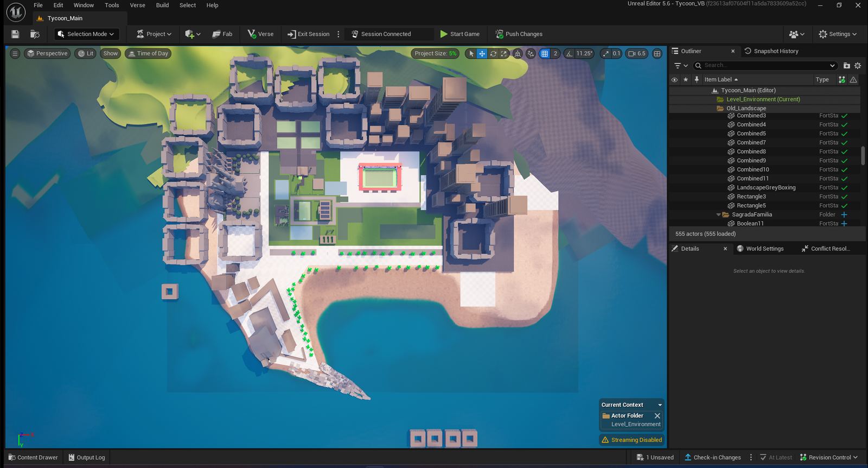
Task: Toggle the visibility eye column header
Action: (x=674, y=80)
